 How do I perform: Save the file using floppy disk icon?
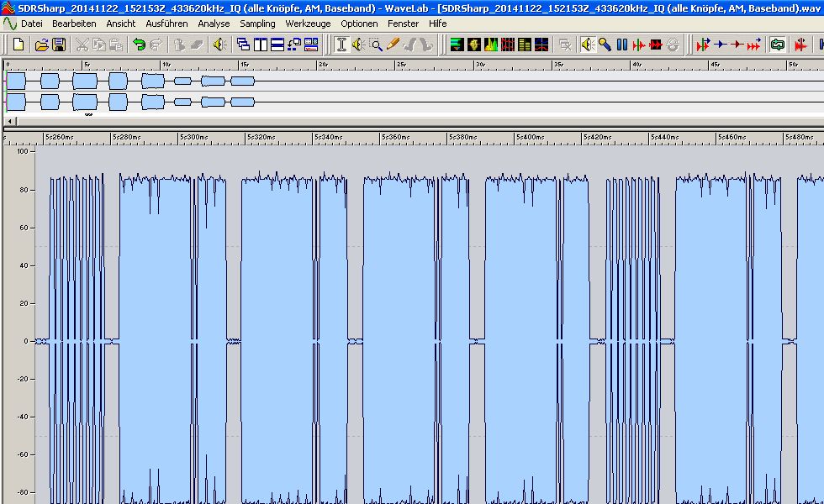pyautogui.click(x=57, y=45)
